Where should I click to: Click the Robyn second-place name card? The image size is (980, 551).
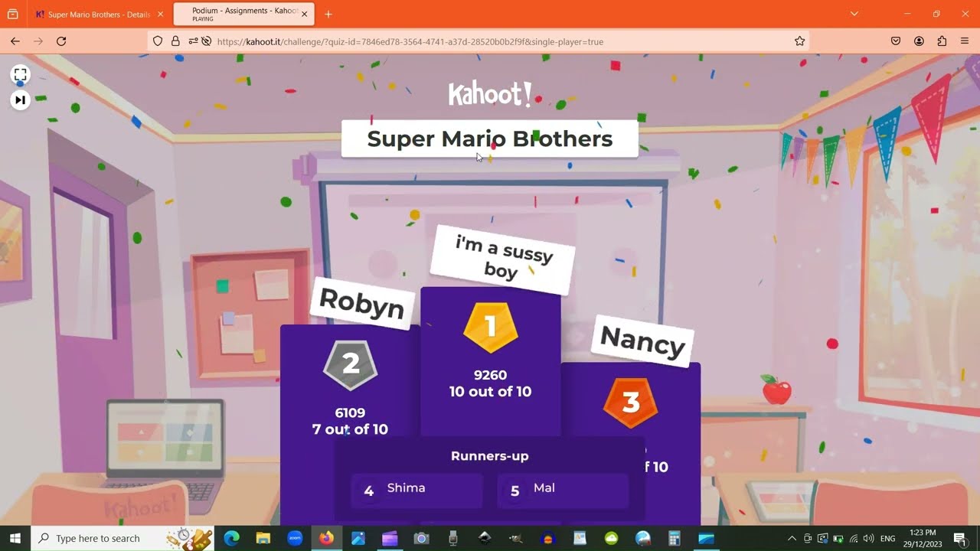point(361,304)
